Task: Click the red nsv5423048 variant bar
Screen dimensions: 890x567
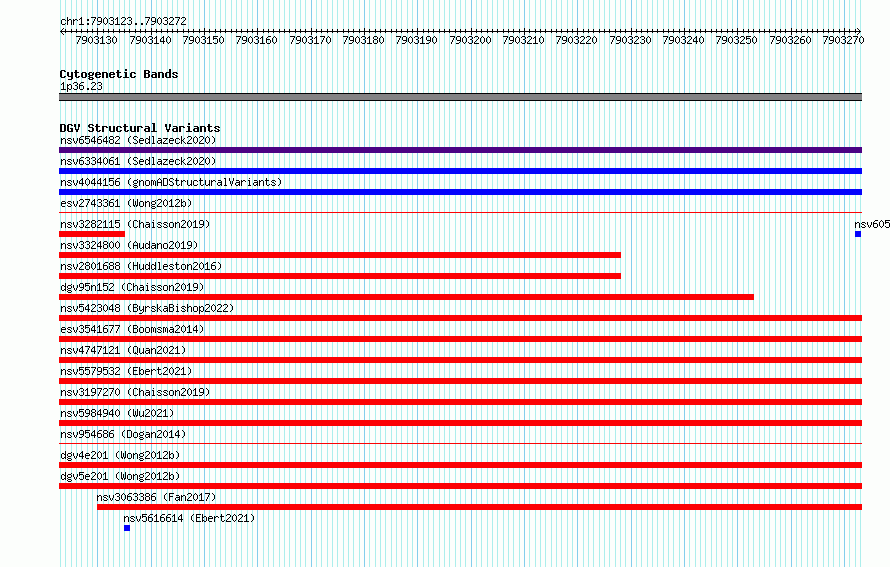Action: click(x=460, y=318)
